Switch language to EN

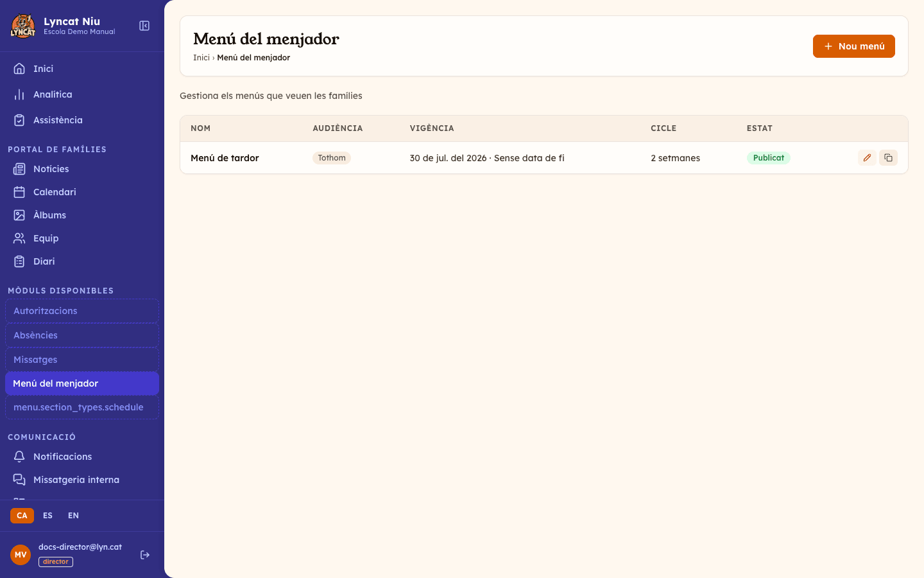(73, 516)
